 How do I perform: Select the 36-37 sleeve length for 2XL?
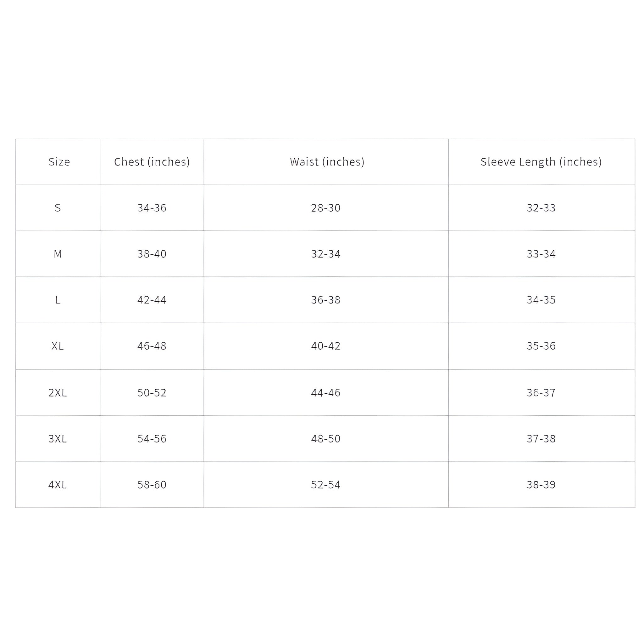(x=541, y=393)
